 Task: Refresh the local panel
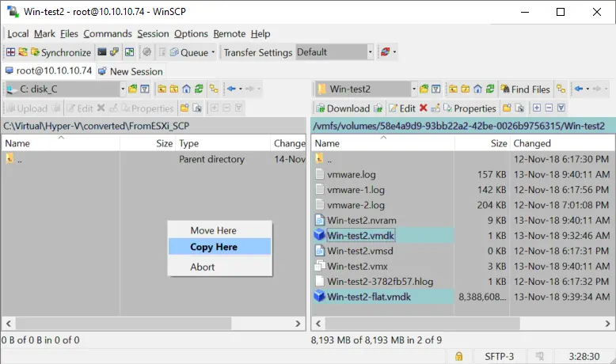coord(199,89)
